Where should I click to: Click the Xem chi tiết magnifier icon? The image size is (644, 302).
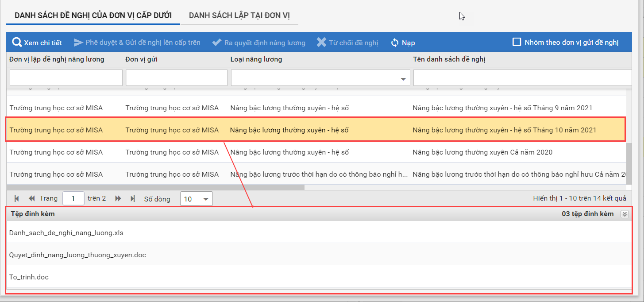(x=17, y=43)
